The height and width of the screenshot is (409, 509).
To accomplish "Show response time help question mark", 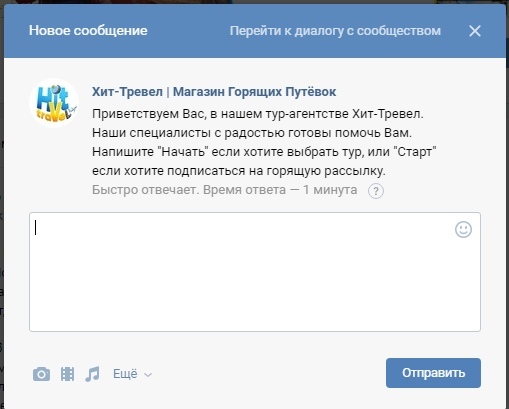I will pos(376,191).
